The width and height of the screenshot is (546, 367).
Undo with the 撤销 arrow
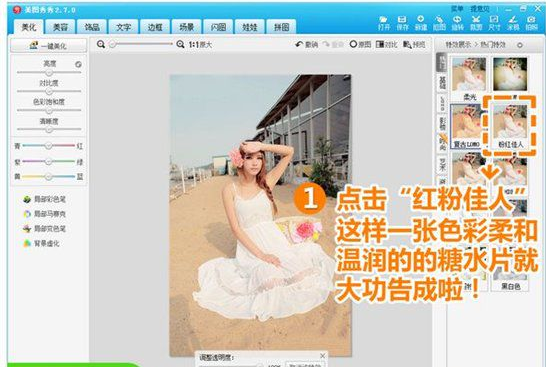[306, 44]
